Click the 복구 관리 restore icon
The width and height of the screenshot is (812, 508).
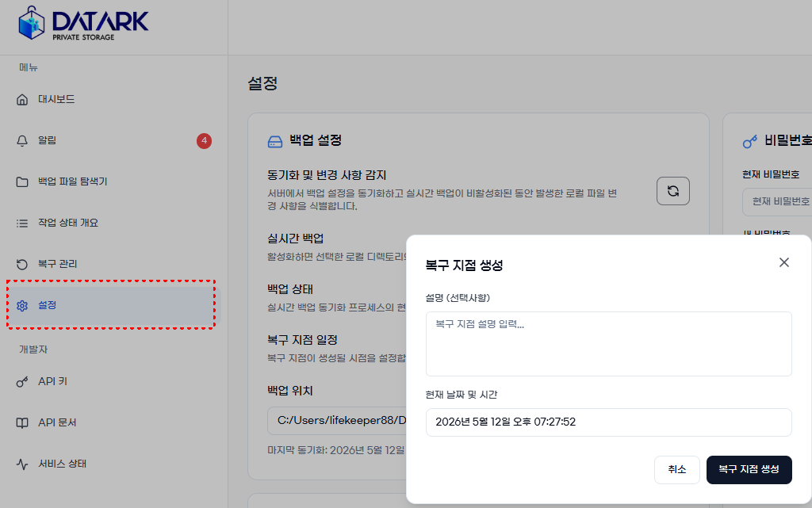click(x=21, y=265)
